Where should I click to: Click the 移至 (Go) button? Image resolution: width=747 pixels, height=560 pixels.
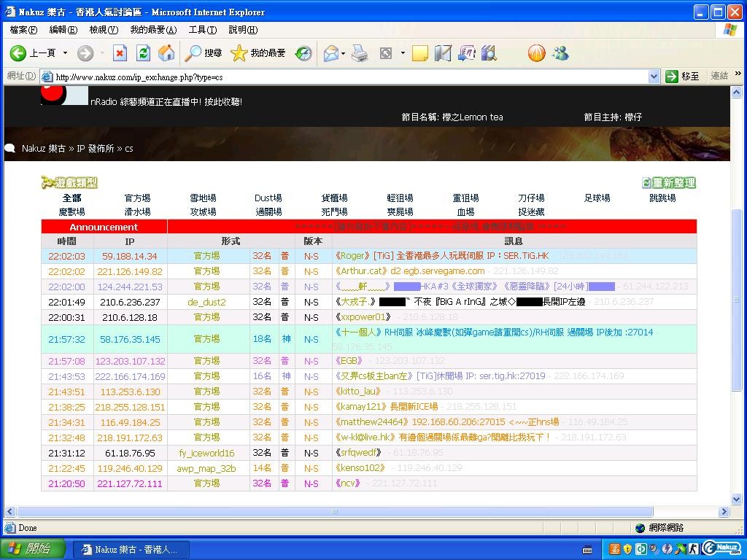pyautogui.click(x=683, y=77)
